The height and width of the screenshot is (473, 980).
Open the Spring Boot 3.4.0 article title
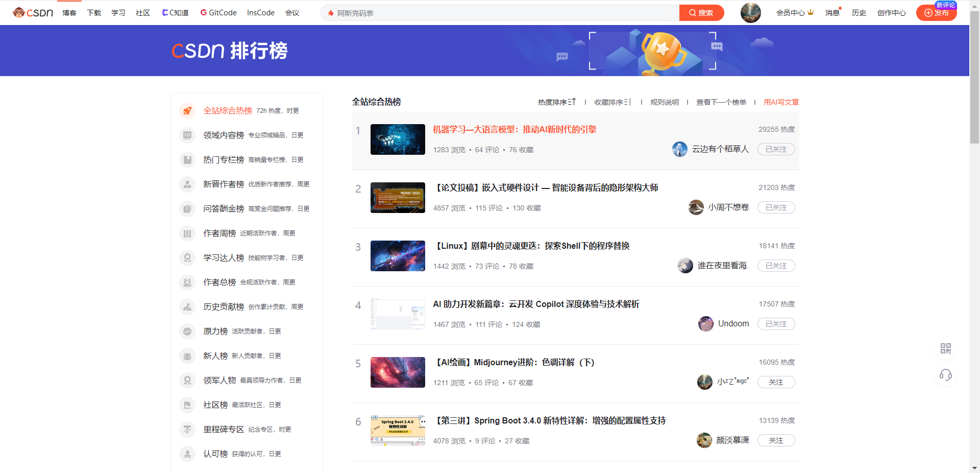549,421
